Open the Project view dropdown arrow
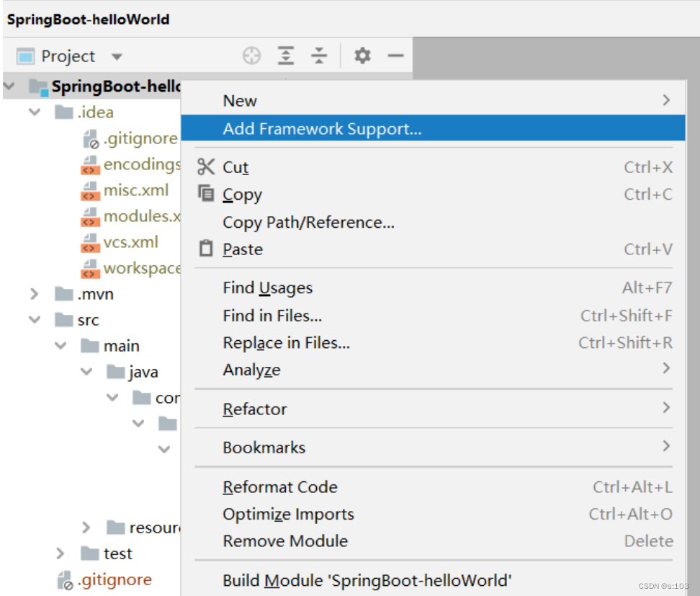Image resolution: width=700 pixels, height=596 pixels. click(x=117, y=57)
